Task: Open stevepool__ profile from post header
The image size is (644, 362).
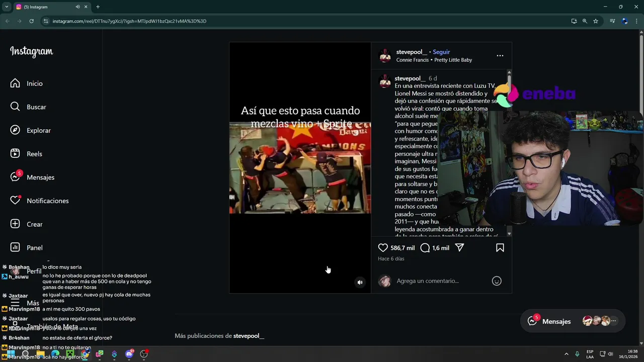Action: tap(411, 52)
